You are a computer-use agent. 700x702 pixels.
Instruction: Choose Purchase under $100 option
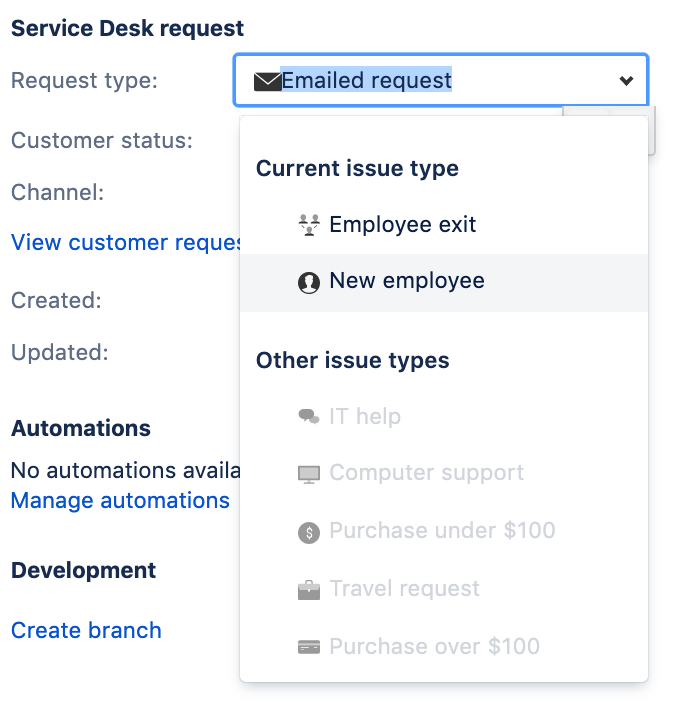(x=444, y=531)
